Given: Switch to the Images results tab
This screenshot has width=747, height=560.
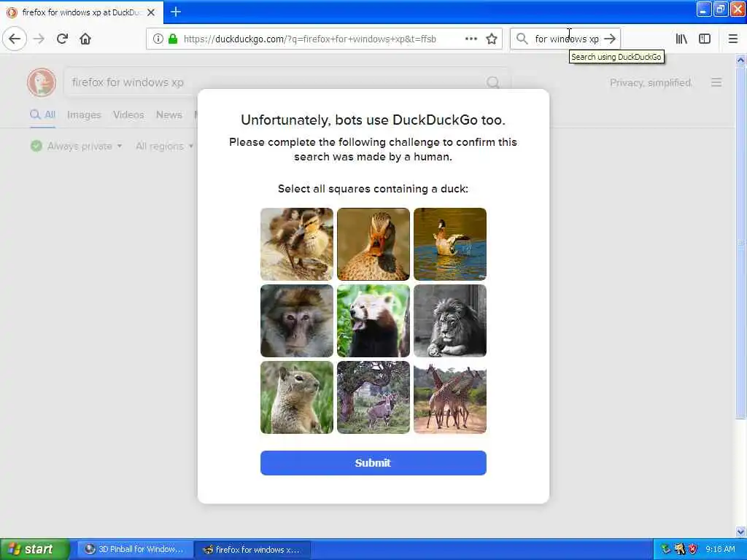Looking at the screenshot, I should pos(84,114).
